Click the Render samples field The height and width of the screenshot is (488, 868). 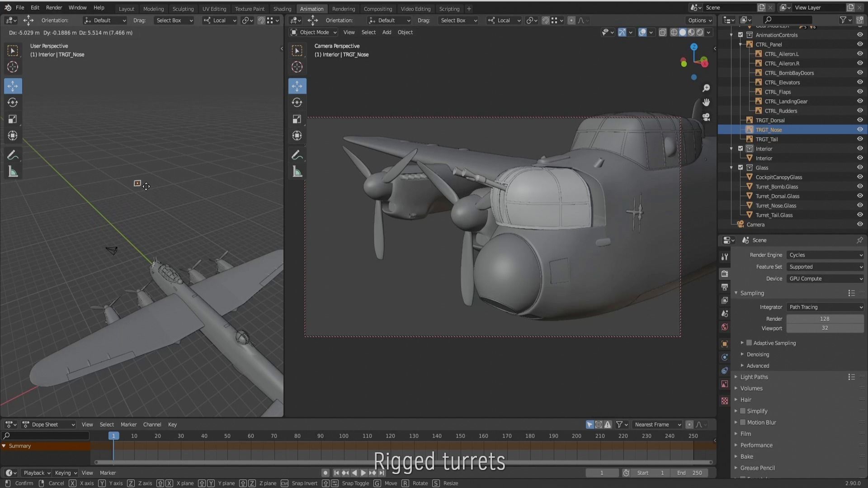(825, 319)
